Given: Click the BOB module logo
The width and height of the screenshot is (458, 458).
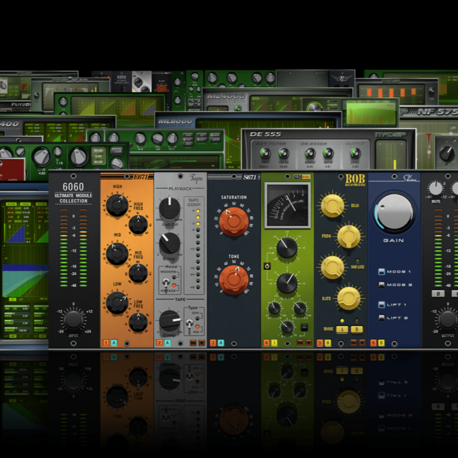Looking at the screenshot, I should click(x=355, y=180).
